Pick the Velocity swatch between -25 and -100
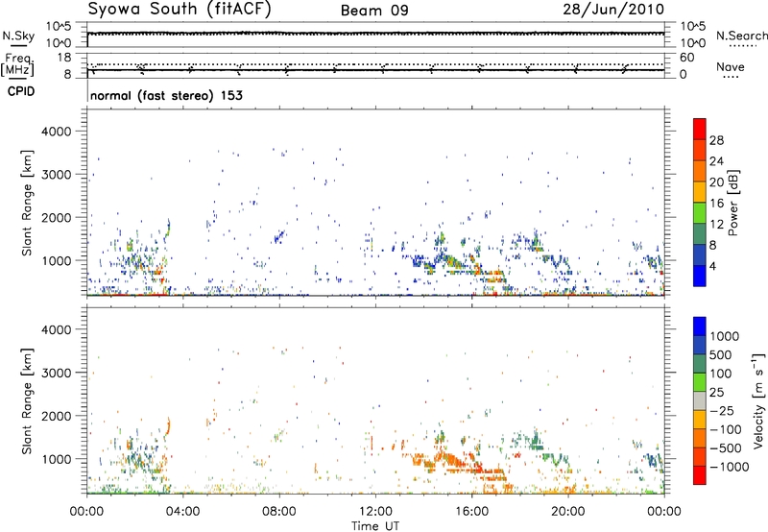768x532 pixels. click(700, 420)
